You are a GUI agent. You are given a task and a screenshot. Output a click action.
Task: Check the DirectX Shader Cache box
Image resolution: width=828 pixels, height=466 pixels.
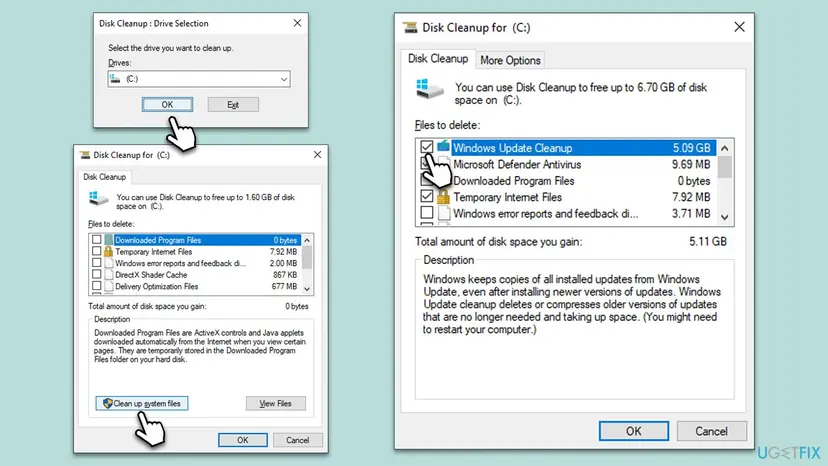tap(97, 275)
